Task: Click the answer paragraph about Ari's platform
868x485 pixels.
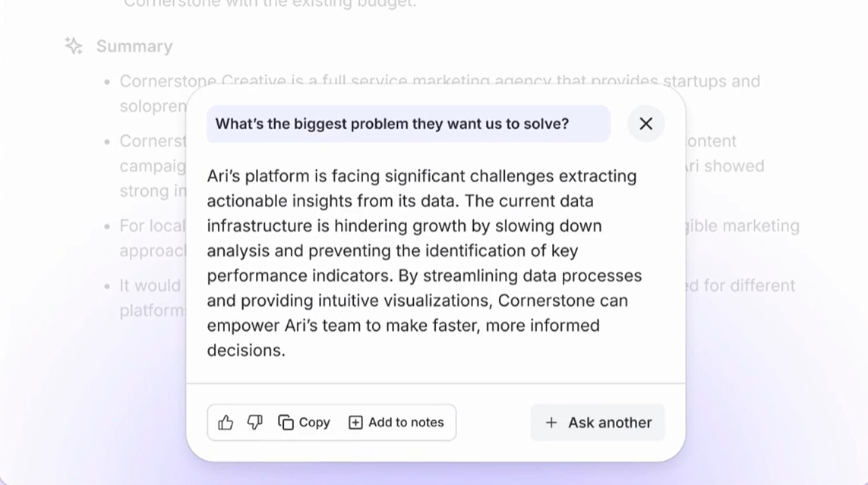Action: click(424, 263)
